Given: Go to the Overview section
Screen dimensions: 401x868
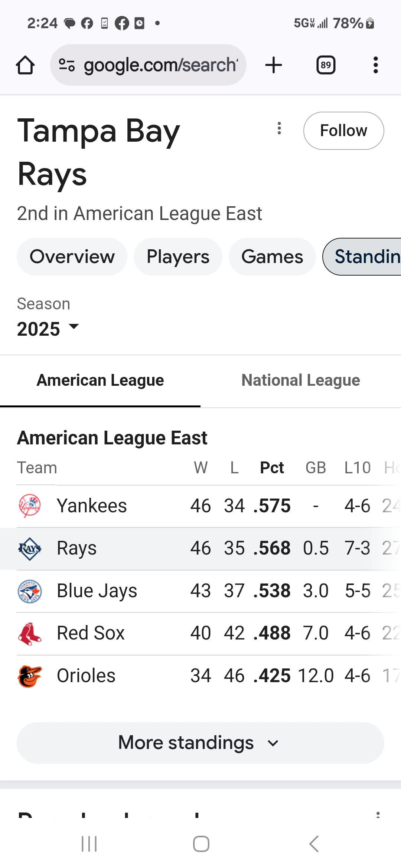Looking at the screenshot, I should pyautogui.click(x=72, y=257).
